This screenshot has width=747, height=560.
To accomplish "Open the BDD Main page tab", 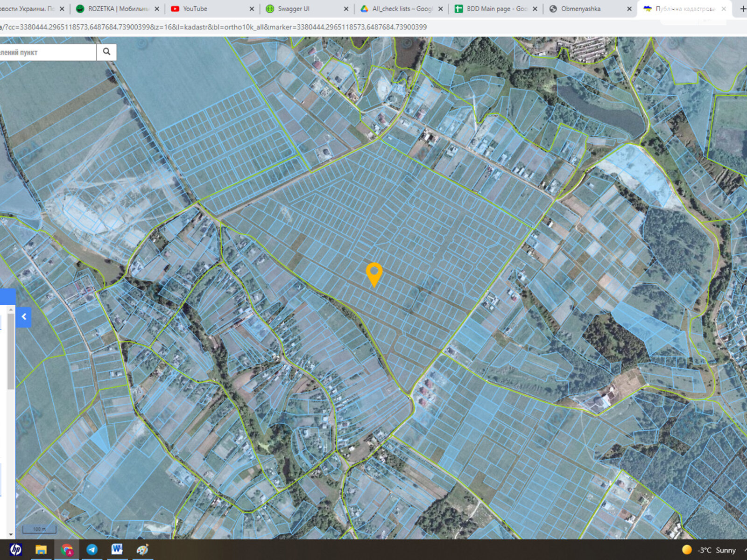I will tap(493, 9).
